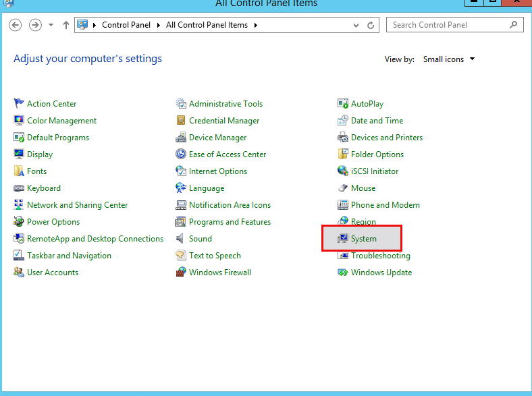Click the Date and Time clock icon
This screenshot has width=532, height=396.
(x=343, y=120)
